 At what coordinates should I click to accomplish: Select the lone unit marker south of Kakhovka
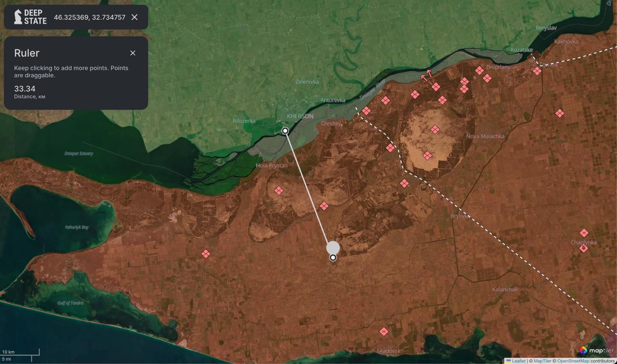[560, 113]
